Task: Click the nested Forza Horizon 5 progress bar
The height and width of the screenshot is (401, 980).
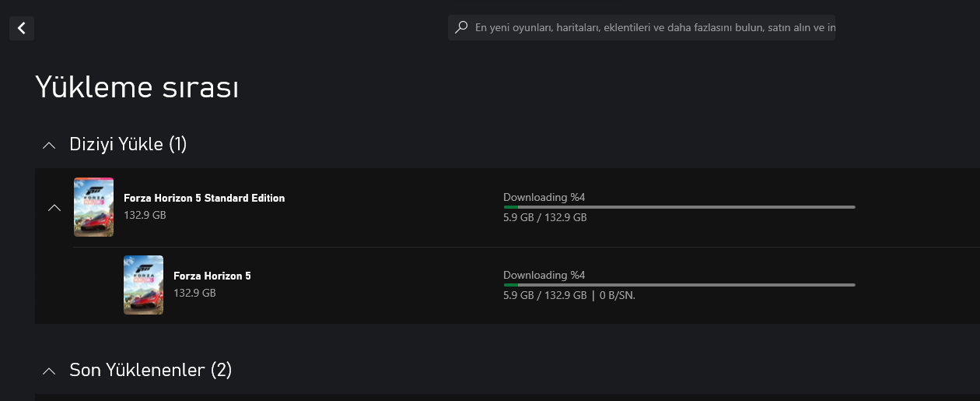Action: click(679, 285)
